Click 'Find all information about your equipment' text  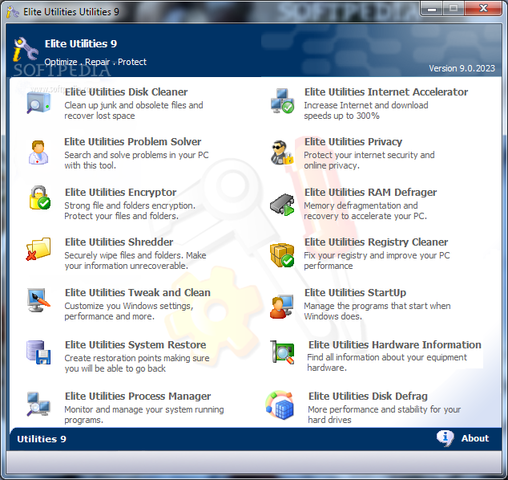coord(387,362)
